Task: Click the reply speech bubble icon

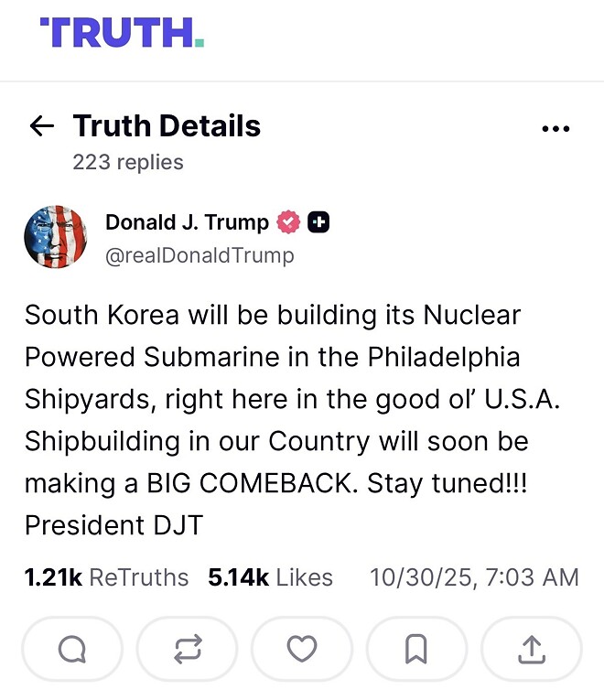Action: [x=72, y=649]
